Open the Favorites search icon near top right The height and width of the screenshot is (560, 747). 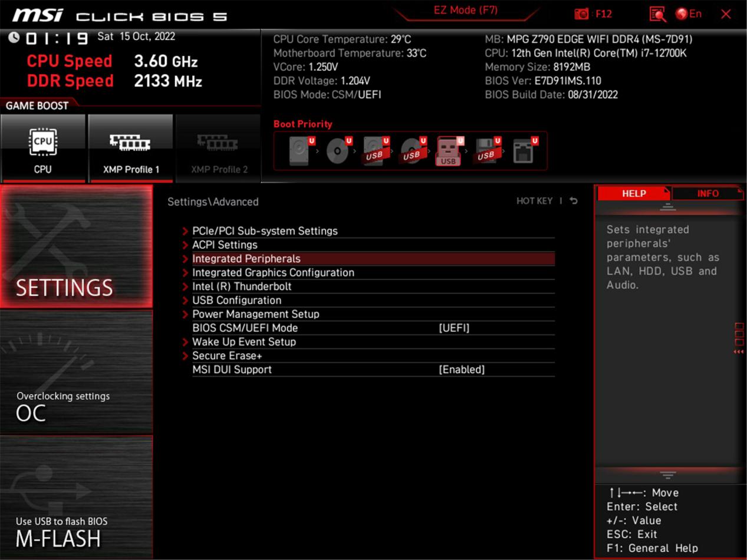pyautogui.click(x=656, y=14)
